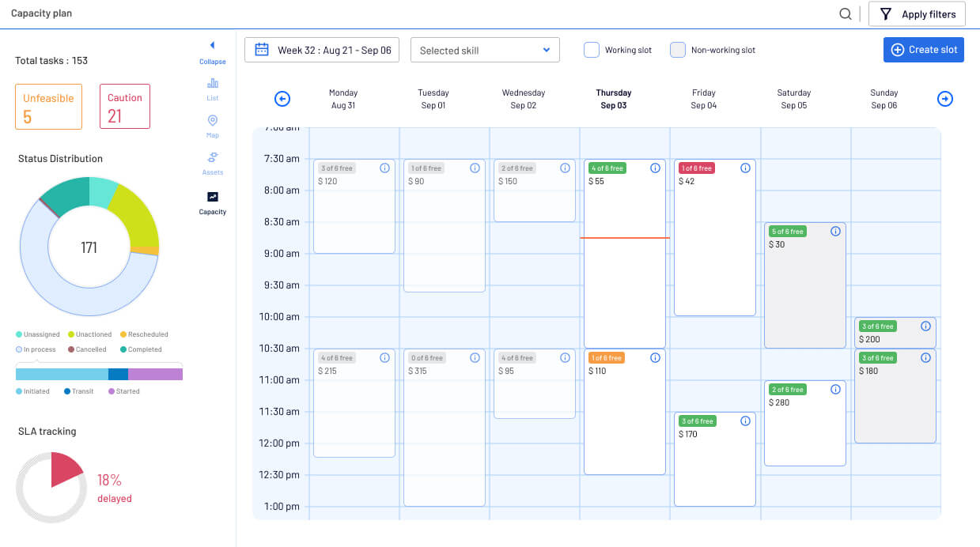Click the orange '1 of 6 free' badge

pyautogui.click(x=606, y=358)
